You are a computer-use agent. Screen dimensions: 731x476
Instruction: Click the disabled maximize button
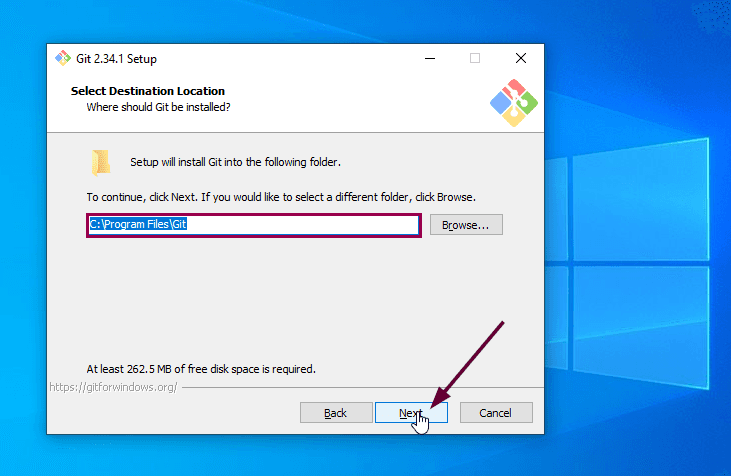click(475, 58)
